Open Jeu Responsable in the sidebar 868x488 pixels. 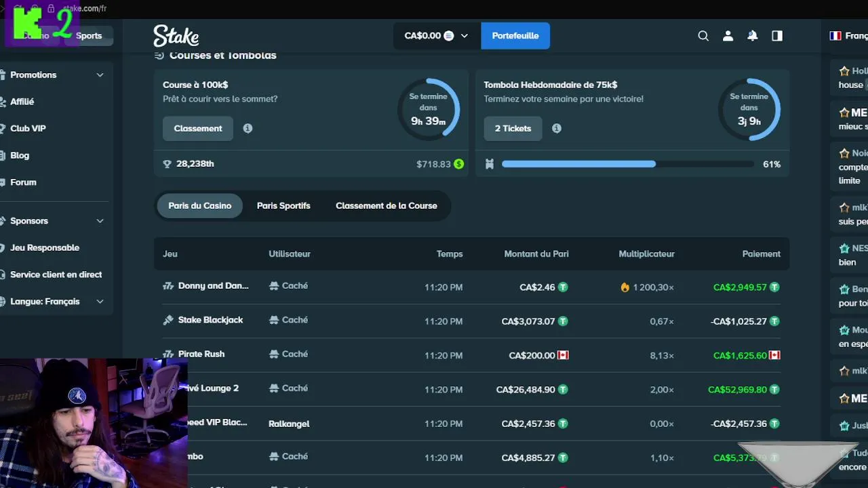45,247
